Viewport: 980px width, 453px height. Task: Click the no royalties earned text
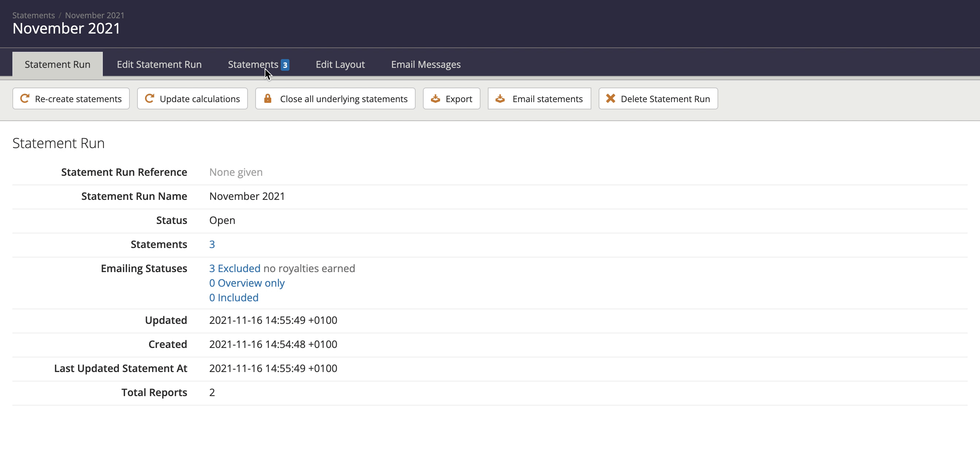coord(309,268)
